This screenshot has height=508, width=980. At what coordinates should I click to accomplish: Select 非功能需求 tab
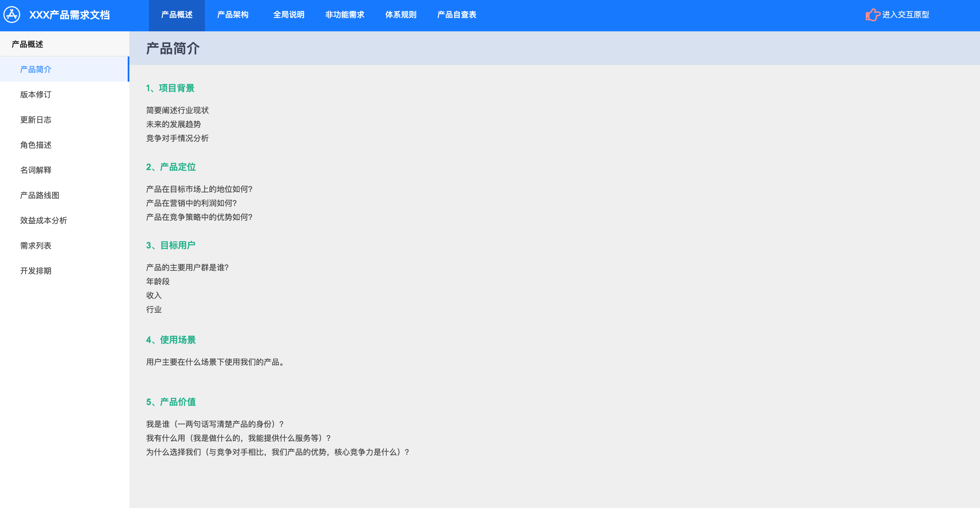pyautogui.click(x=345, y=15)
